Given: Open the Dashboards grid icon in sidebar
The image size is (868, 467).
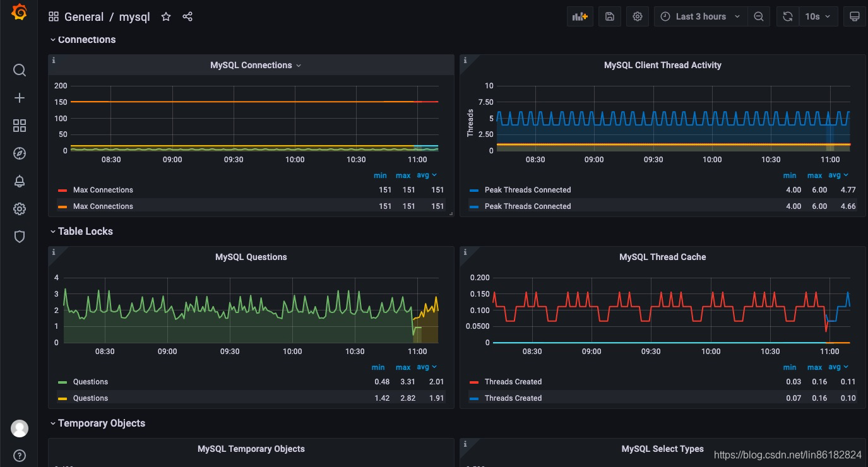Looking at the screenshot, I should click(x=20, y=126).
